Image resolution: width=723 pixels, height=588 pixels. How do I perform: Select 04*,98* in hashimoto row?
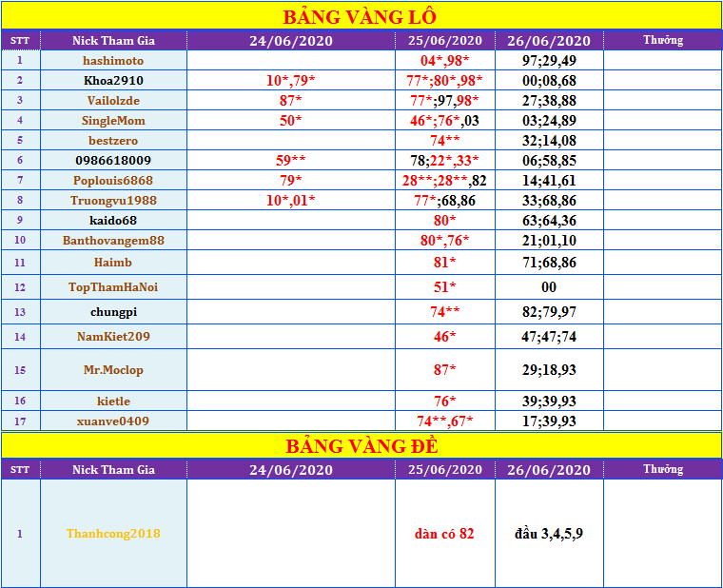point(445,60)
